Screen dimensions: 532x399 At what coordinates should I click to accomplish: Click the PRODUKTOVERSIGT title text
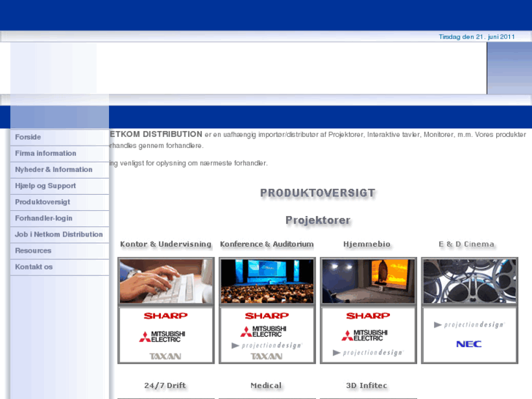coord(318,193)
